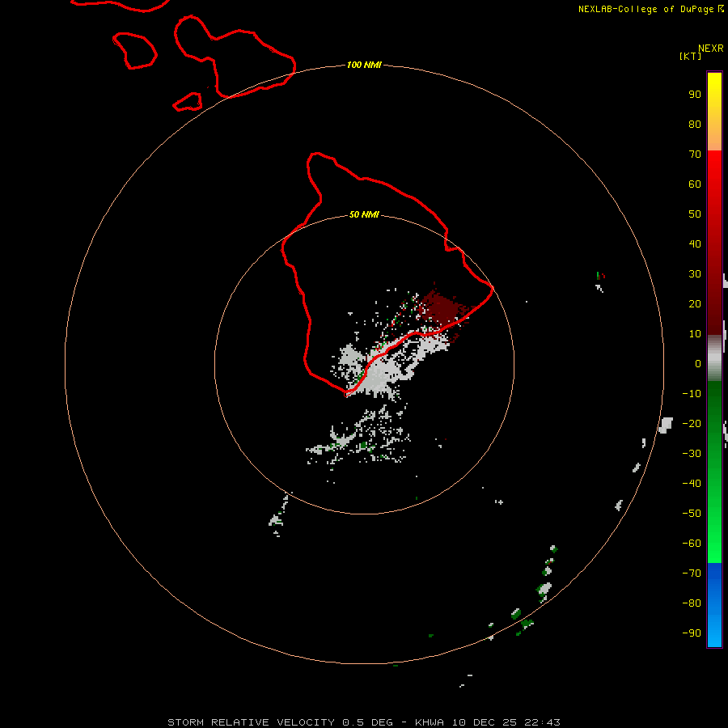Image resolution: width=728 pixels, height=728 pixels.
Task: Select the 80 value on velocity scale
Action: coord(695,124)
